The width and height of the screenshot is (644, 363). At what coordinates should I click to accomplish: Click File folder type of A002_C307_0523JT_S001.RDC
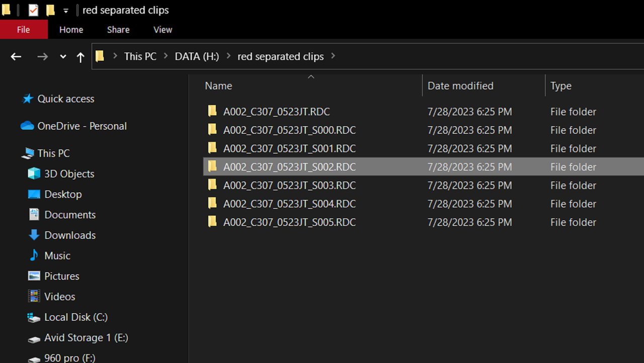(573, 149)
